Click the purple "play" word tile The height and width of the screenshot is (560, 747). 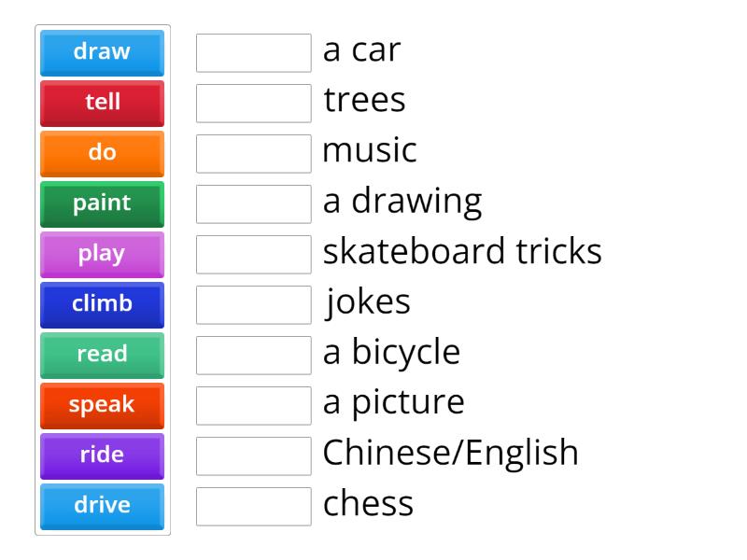click(x=103, y=254)
